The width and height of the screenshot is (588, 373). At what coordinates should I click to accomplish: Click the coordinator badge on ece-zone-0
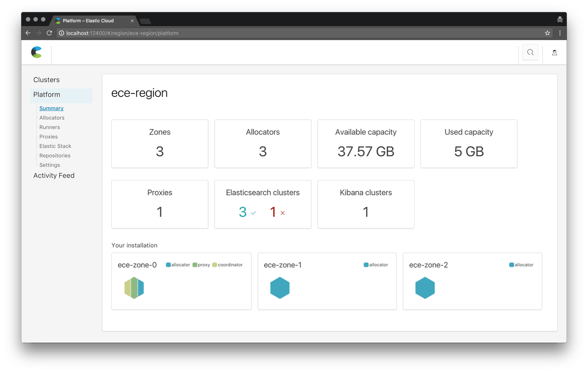click(x=227, y=264)
